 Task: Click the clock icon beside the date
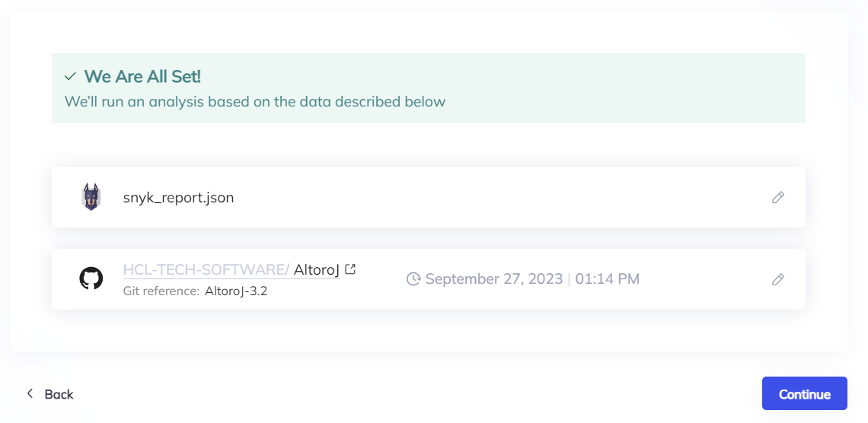413,279
